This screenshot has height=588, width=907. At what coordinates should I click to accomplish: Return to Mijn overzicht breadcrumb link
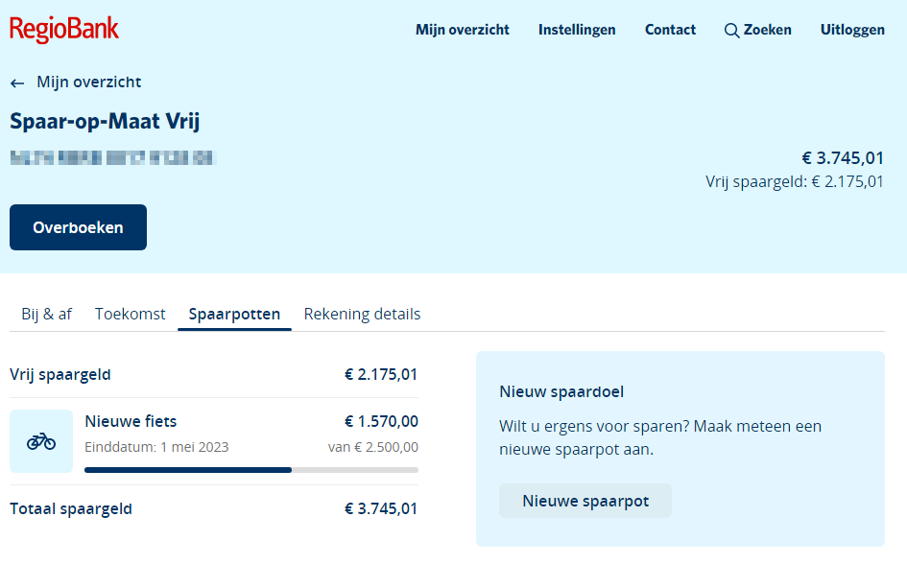point(88,82)
